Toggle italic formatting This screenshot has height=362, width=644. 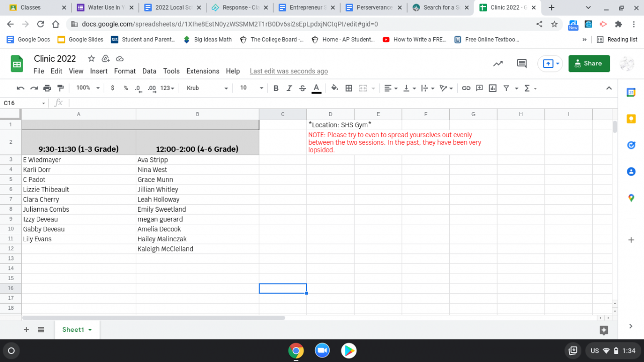tap(289, 88)
